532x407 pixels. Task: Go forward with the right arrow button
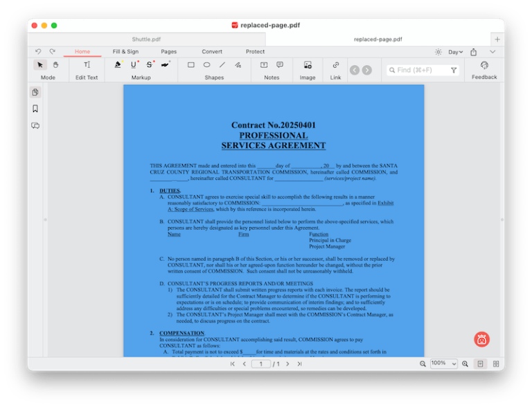click(366, 70)
